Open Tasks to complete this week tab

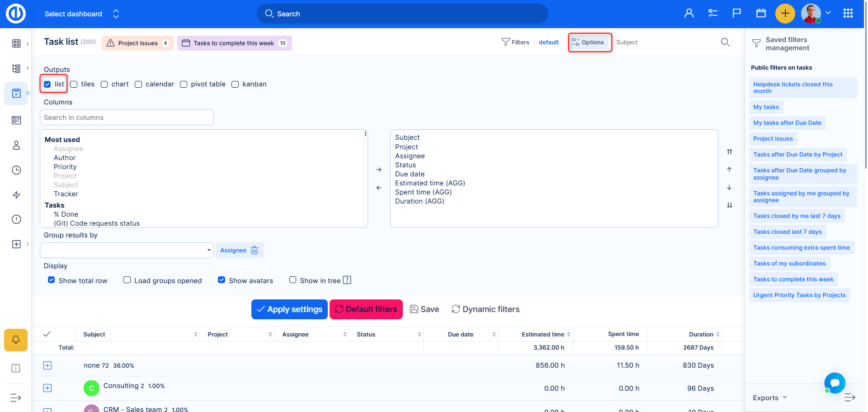pos(234,43)
